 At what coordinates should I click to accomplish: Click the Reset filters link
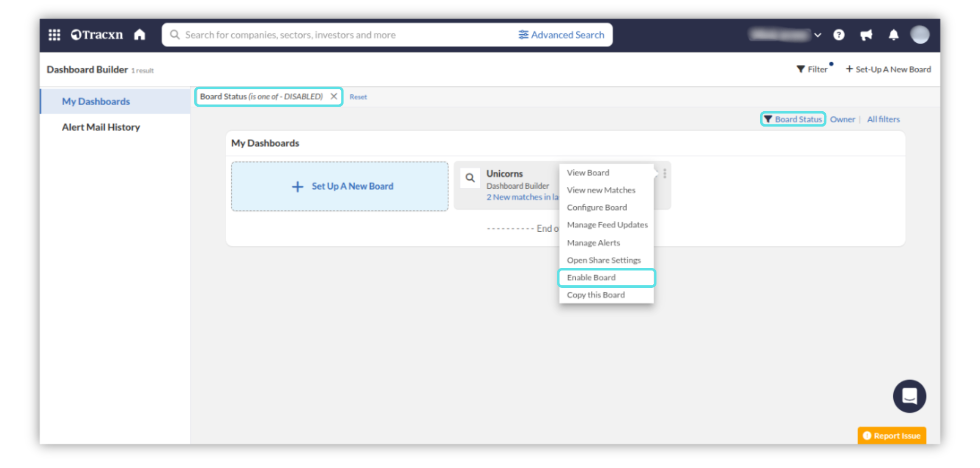point(358,97)
